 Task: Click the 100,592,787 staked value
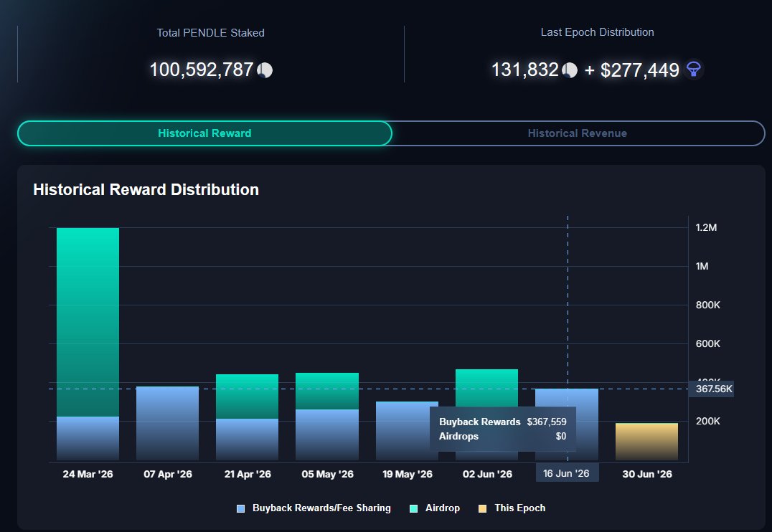pyautogui.click(x=202, y=70)
